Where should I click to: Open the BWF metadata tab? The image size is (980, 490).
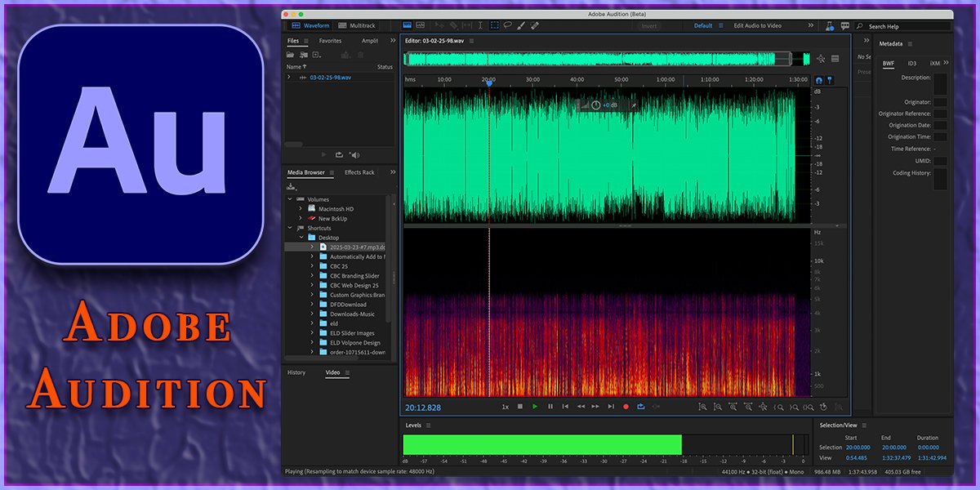(889, 63)
